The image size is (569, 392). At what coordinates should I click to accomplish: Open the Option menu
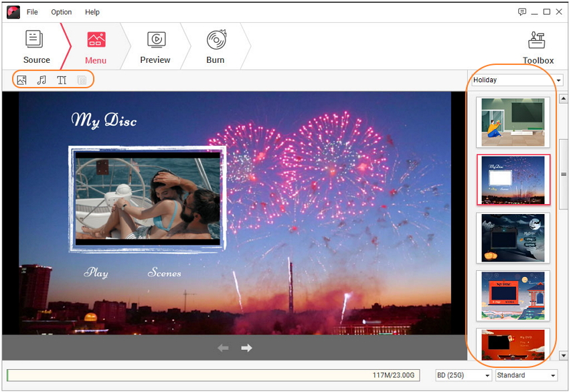click(62, 12)
